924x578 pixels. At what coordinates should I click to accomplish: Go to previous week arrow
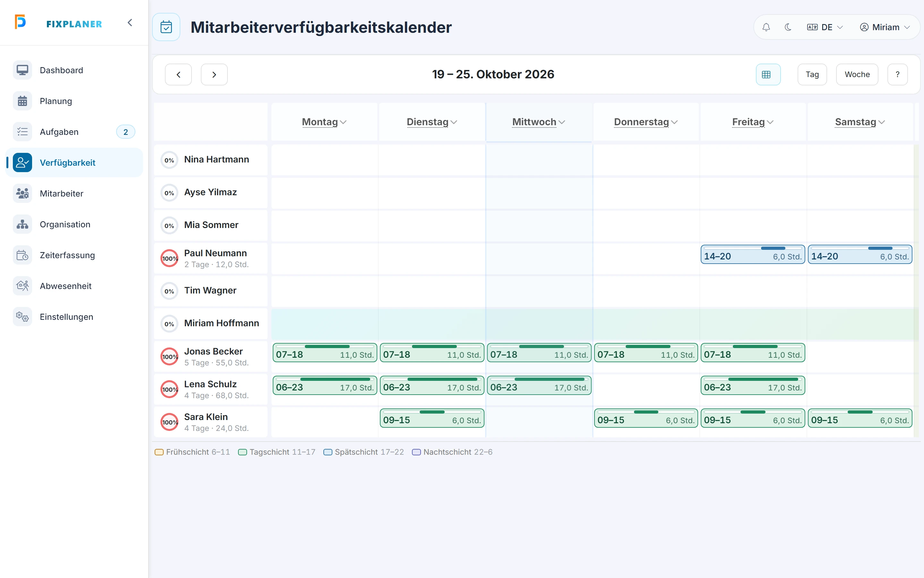(178, 74)
